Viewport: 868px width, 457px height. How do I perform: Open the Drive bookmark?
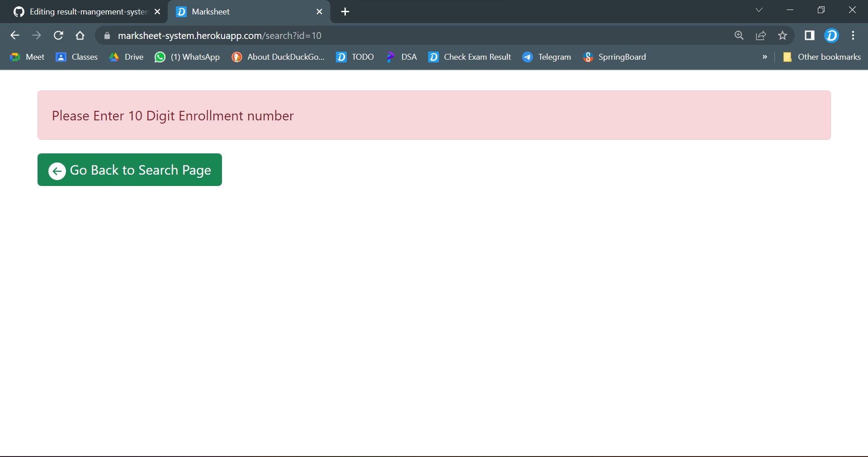tap(127, 57)
